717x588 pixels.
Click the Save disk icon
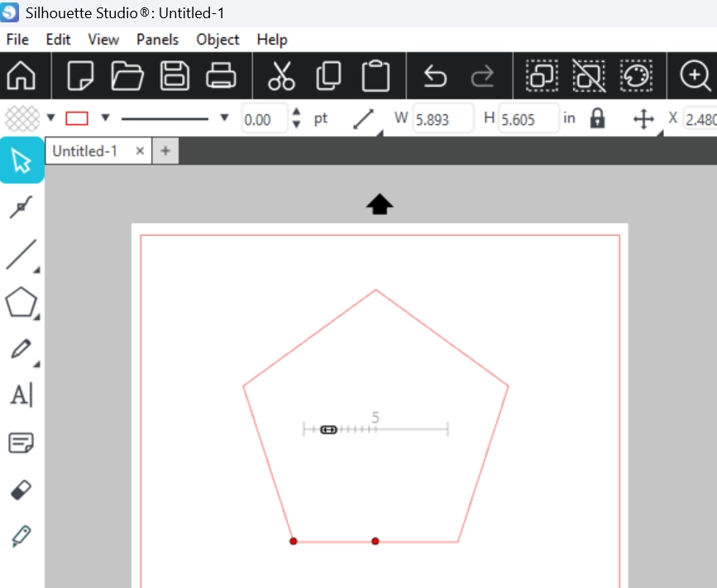pyautogui.click(x=174, y=76)
